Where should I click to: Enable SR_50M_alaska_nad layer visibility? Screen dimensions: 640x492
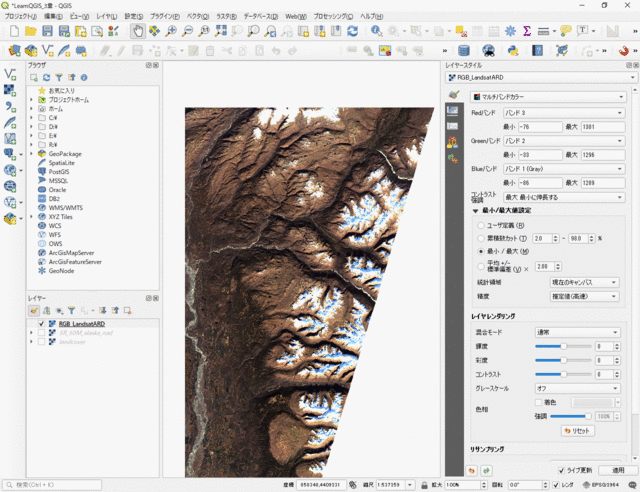[41, 333]
